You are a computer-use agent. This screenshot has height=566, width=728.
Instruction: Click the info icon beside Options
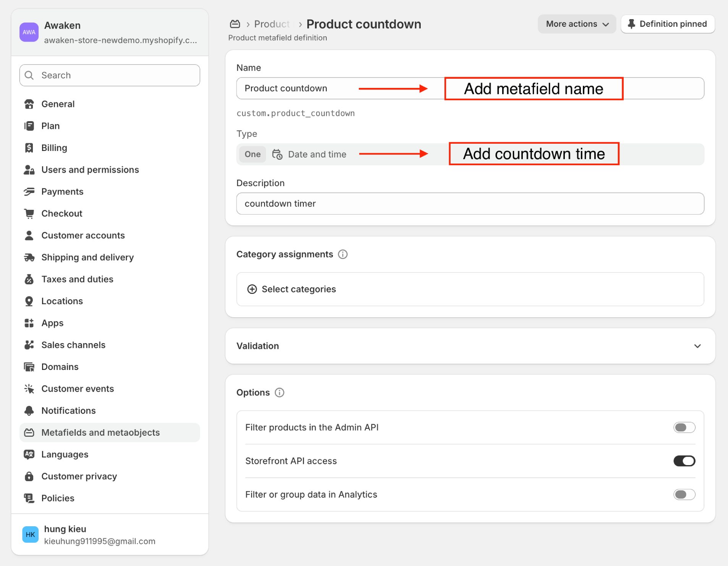click(x=280, y=393)
